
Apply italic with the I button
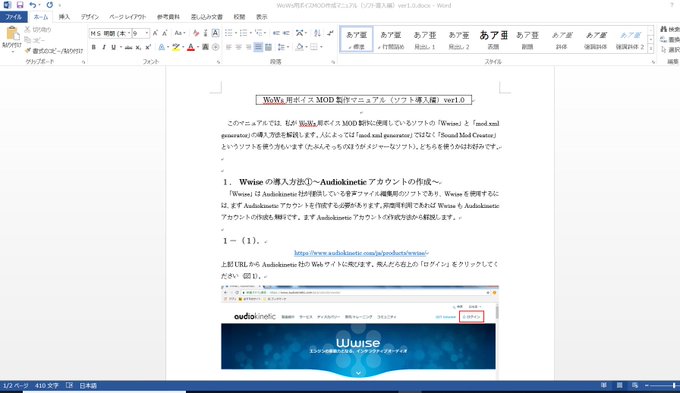point(104,47)
